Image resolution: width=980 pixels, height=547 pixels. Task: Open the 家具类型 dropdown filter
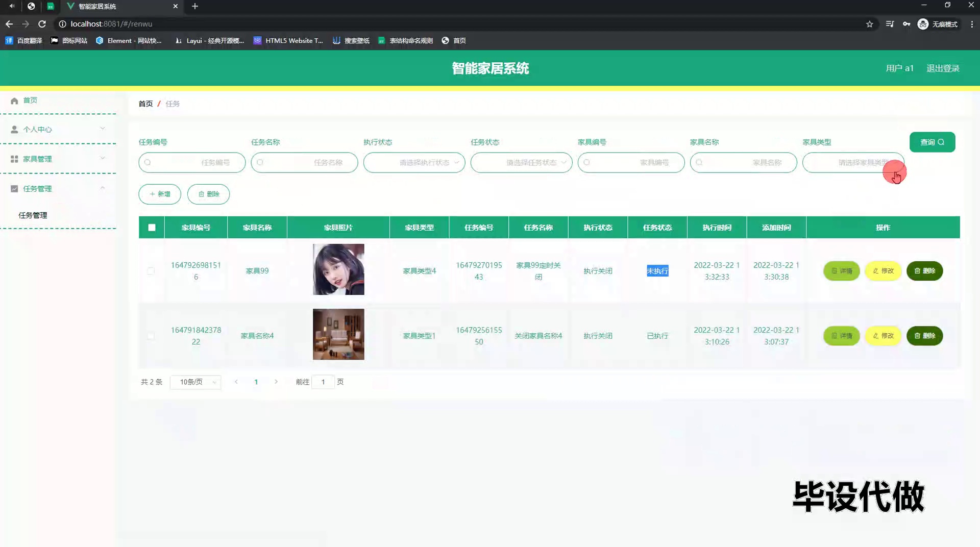coord(853,163)
